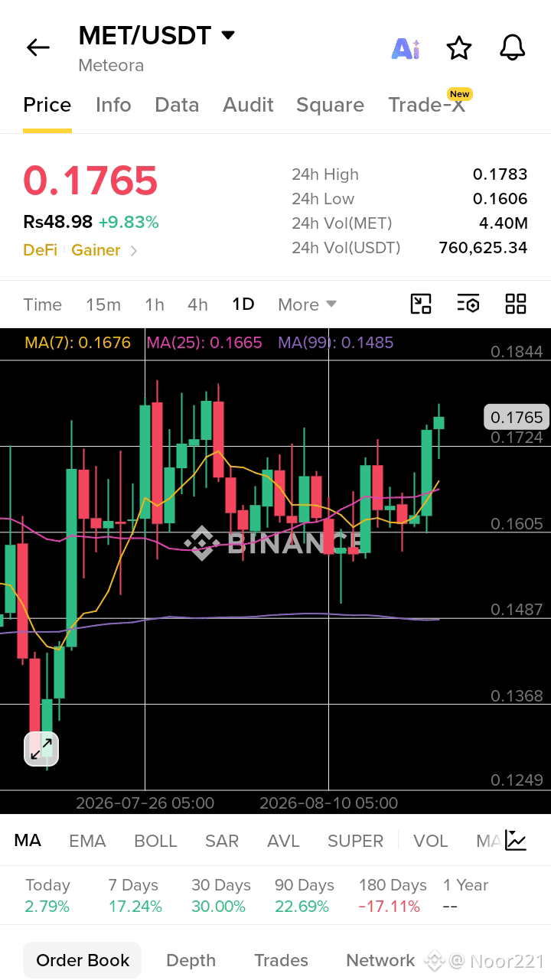This screenshot has width=551, height=980.
Task: Expand chart to fullscreen
Action: [41, 749]
